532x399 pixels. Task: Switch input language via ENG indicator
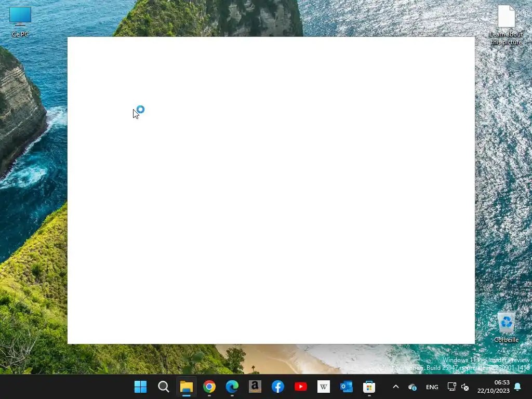click(x=432, y=387)
